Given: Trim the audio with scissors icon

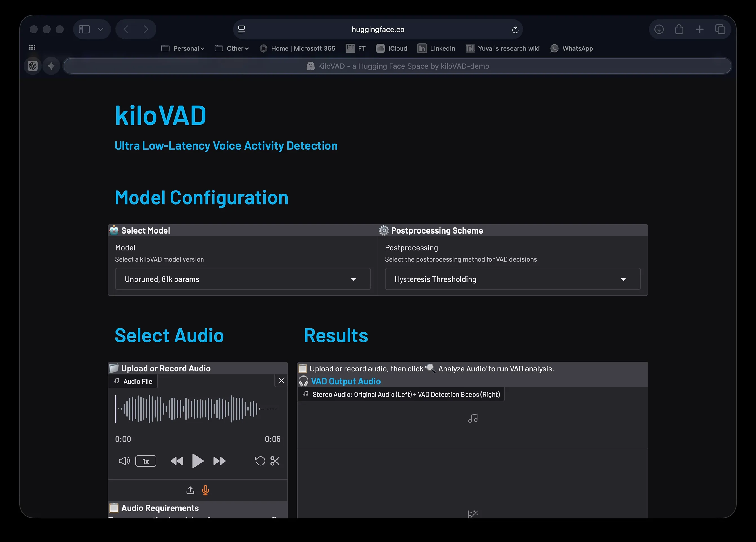Looking at the screenshot, I should coord(275,461).
